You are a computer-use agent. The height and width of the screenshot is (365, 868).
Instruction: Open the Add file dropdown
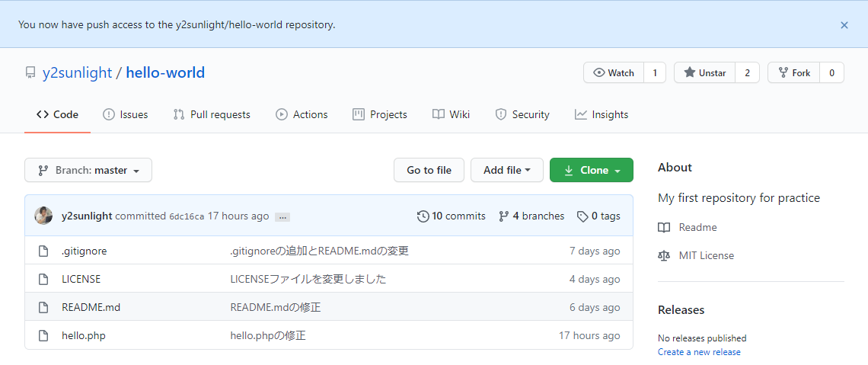pos(506,170)
